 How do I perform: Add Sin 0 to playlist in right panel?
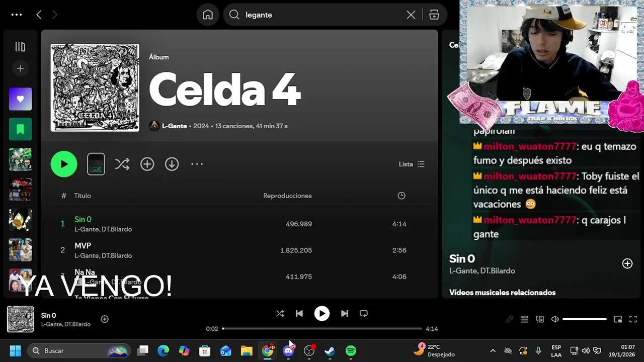coord(627,263)
